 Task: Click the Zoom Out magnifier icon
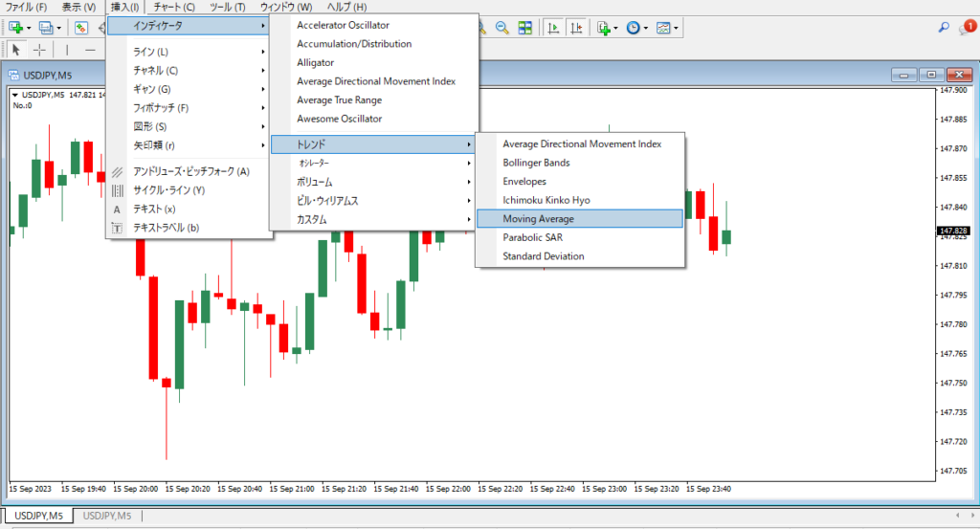pyautogui.click(x=501, y=28)
